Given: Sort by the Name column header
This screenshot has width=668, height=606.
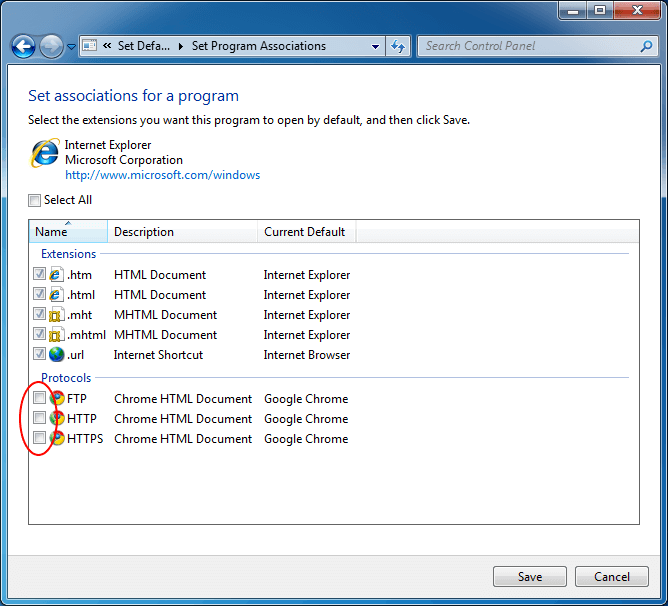Looking at the screenshot, I should (x=68, y=231).
